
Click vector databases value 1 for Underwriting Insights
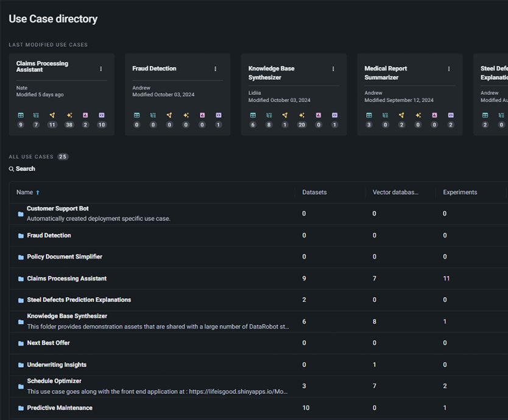[x=375, y=365]
